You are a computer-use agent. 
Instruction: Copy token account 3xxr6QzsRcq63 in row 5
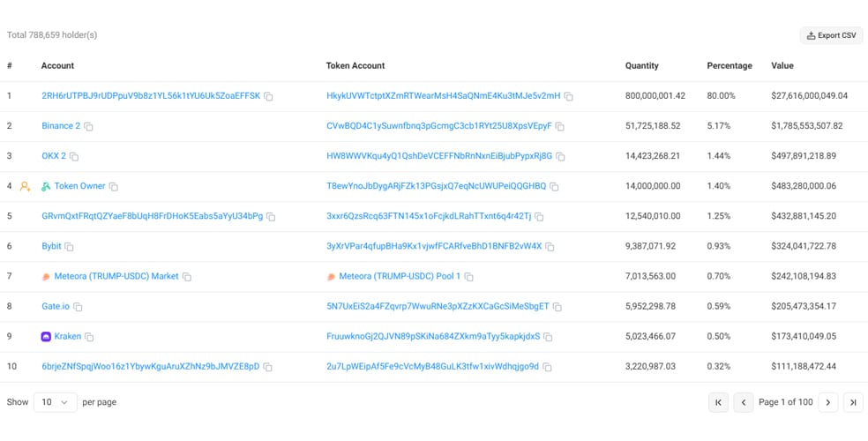tap(539, 217)
